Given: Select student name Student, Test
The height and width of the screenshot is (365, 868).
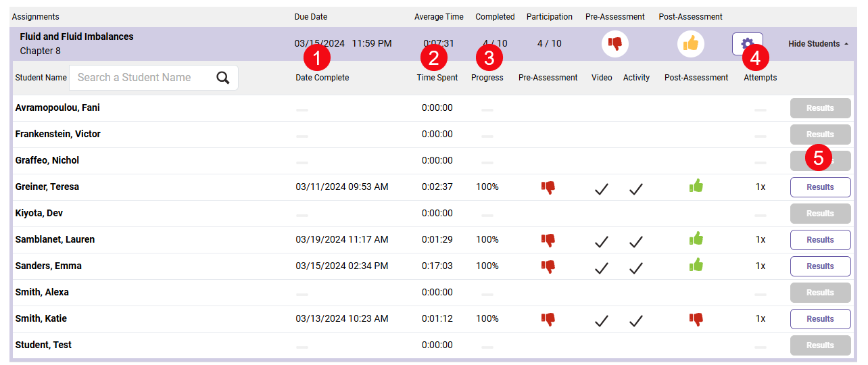Looking at the screenshot, I should pos(43,345).
